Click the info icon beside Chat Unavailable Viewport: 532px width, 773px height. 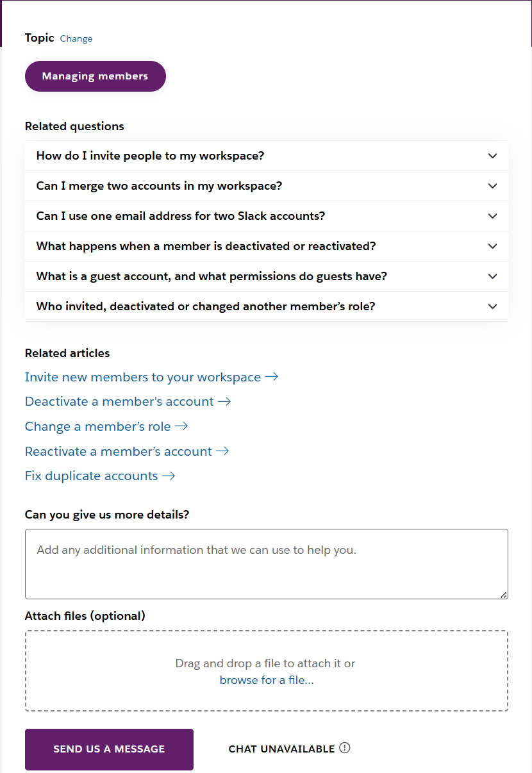tap(345, 748)
